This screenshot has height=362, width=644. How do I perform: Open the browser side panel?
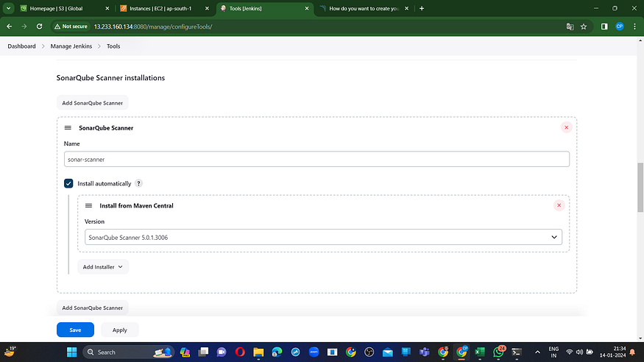pyautogui.click(x=604, y=26)
